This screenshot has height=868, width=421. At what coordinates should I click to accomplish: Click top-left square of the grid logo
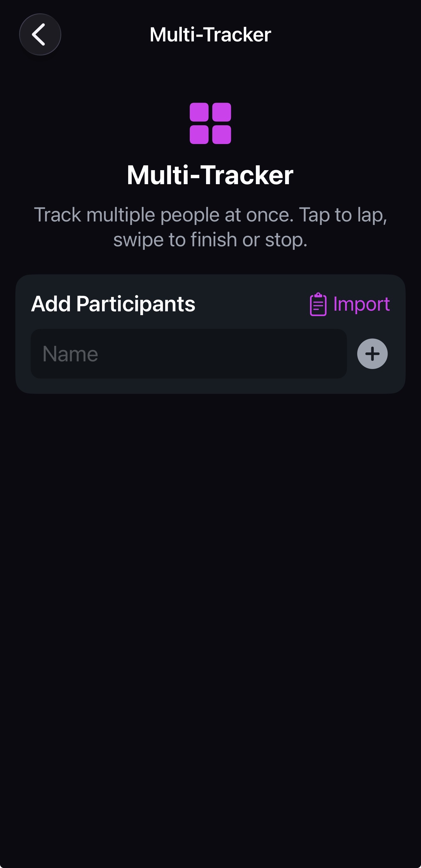coord(199,112)
